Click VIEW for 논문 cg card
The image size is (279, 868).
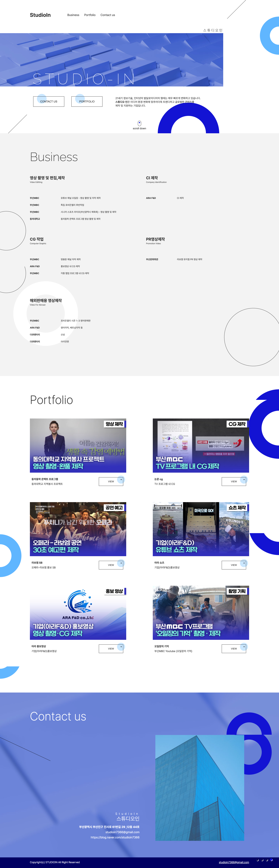click(x=234, y=482)
